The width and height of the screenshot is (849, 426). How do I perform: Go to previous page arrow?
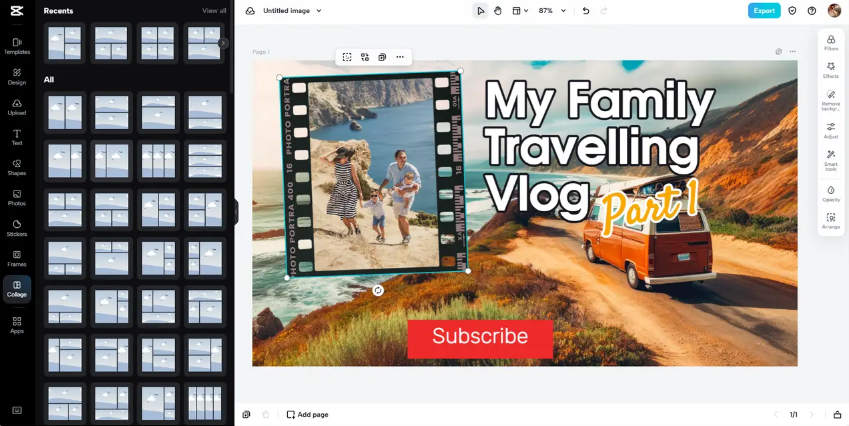point(775,415)
